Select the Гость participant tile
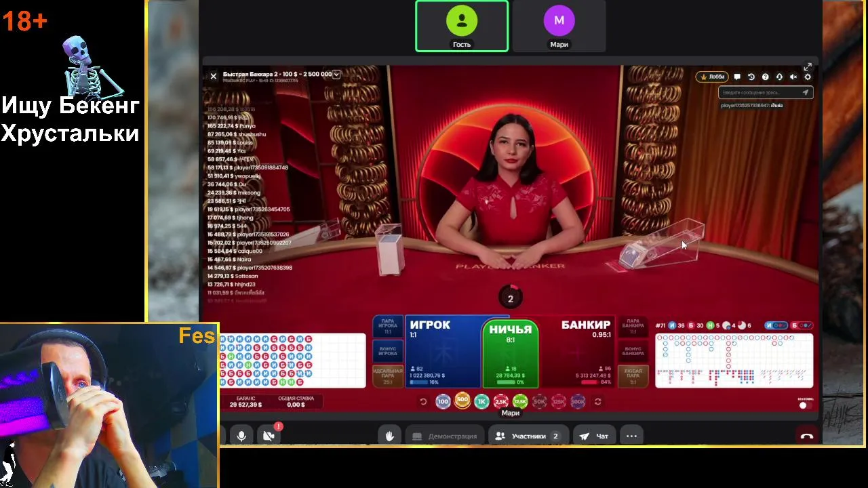Image resolution: width=868 pixels, height=488 pixels. click(x=462, y=26)
